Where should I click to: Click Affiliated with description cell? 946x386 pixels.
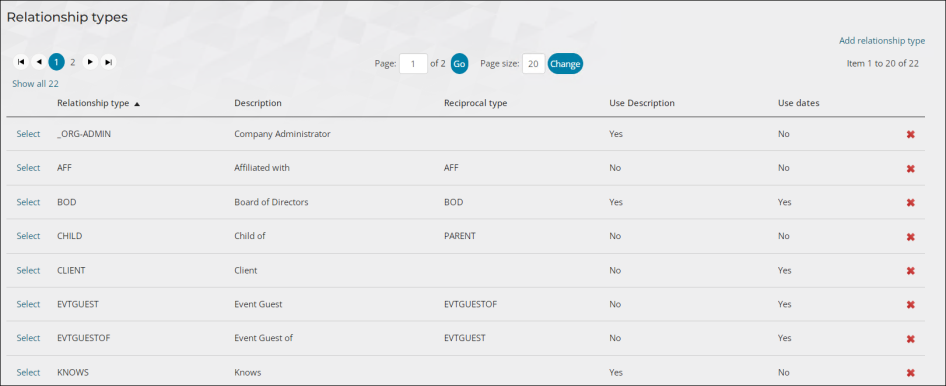[262, 168]
